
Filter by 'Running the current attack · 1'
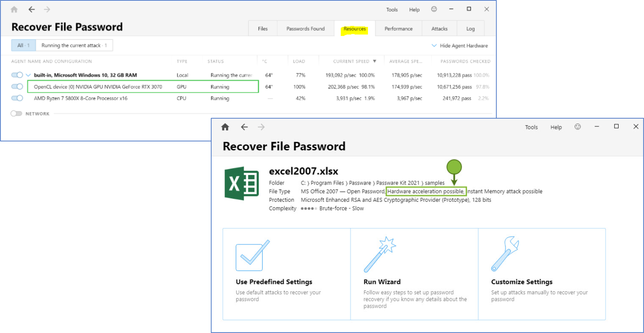pos(74,45)
